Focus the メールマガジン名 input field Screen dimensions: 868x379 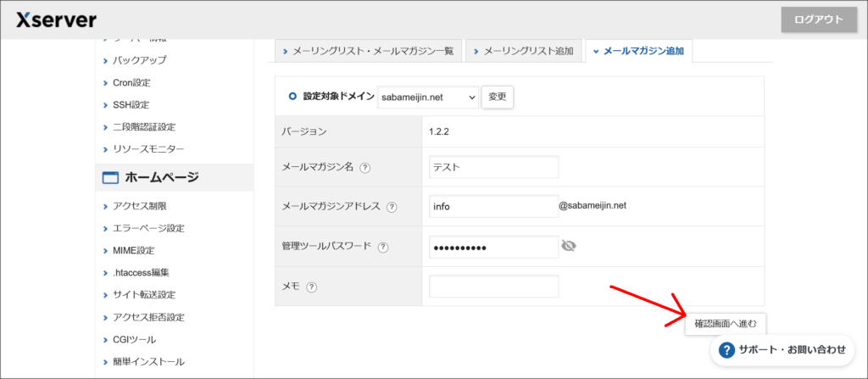tap(494, 167)
